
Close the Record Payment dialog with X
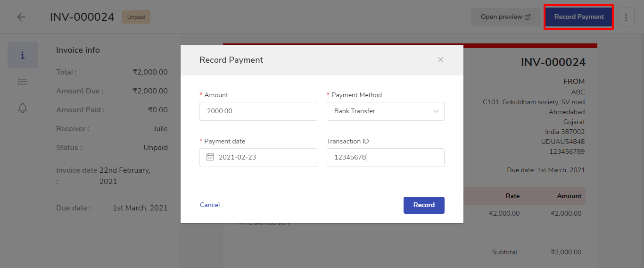441,59
